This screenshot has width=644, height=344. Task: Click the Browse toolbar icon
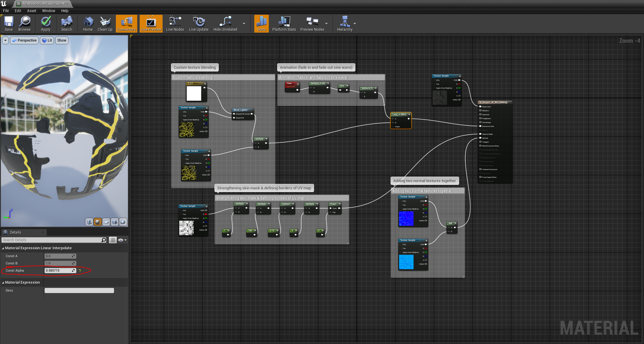tap(24, 24)
